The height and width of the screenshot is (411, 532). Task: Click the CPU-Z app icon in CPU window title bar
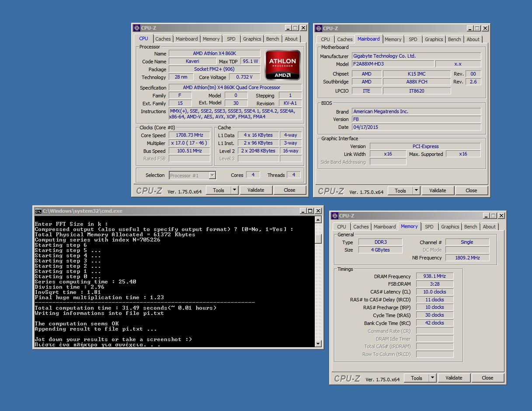point(137,28)
